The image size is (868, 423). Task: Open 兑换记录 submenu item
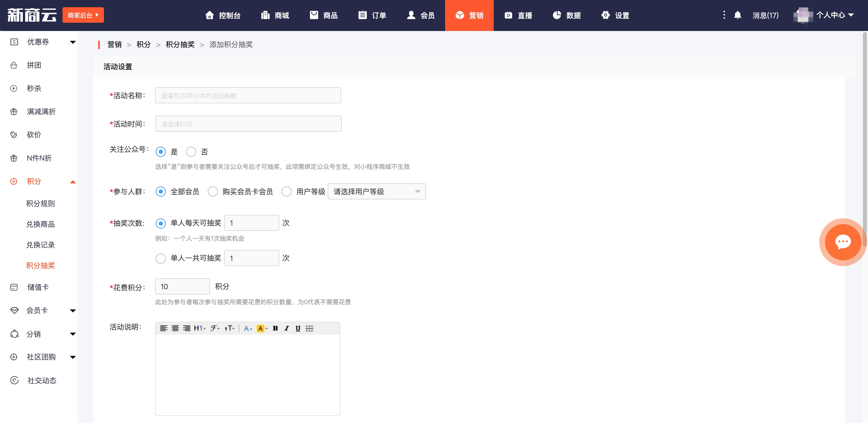40,245
